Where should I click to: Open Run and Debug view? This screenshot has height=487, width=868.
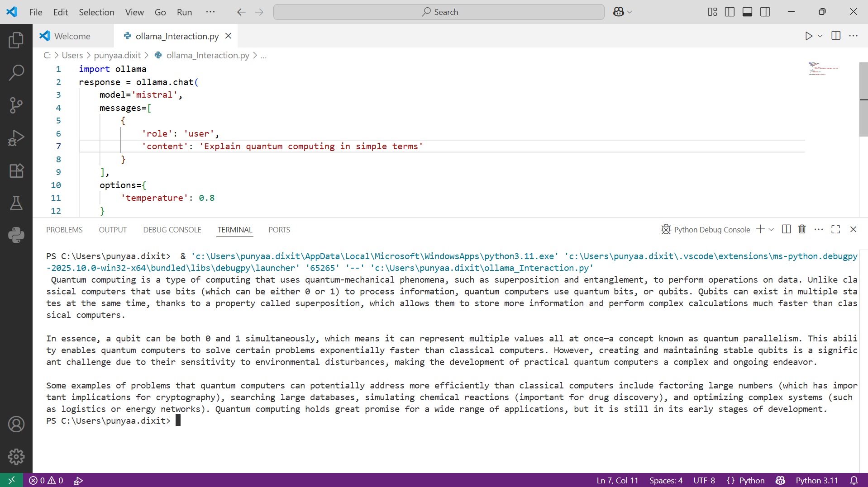(x=16, y=138)
